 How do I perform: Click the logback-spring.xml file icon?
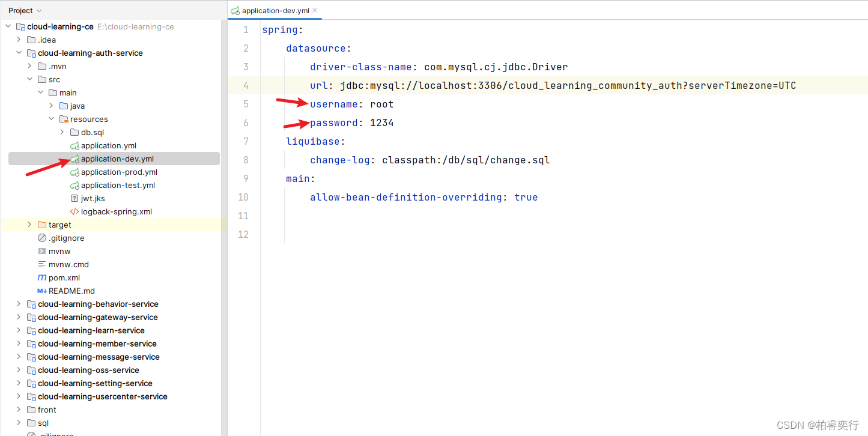[x=74, y=211]
